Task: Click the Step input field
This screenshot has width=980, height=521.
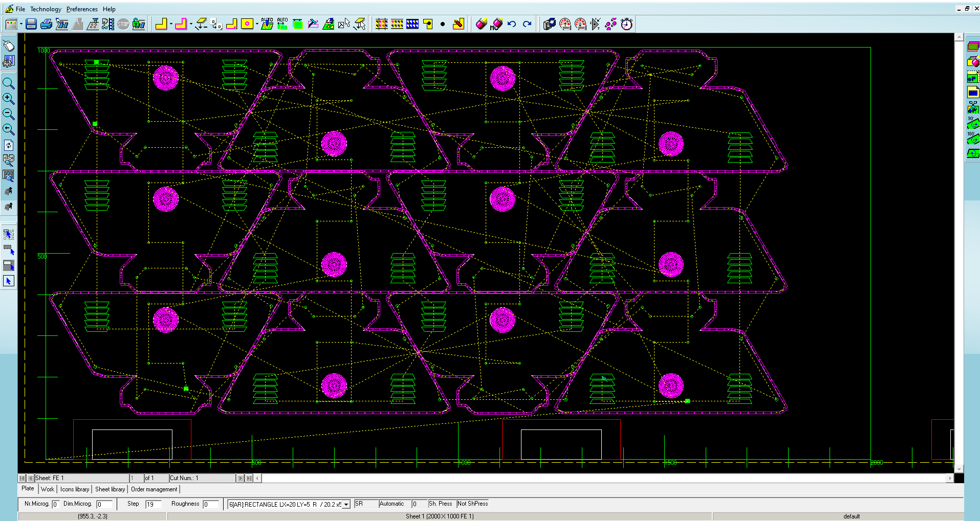Action: coord(153,505)
